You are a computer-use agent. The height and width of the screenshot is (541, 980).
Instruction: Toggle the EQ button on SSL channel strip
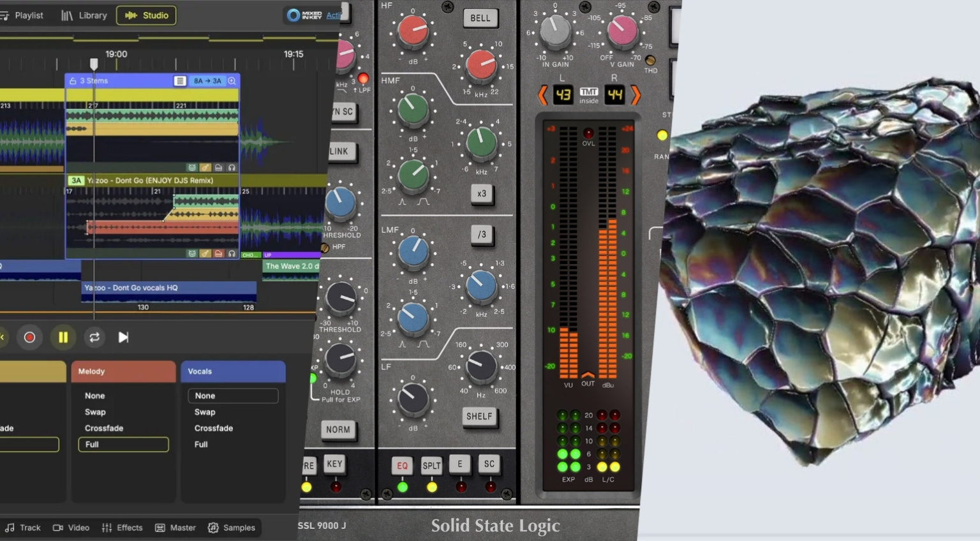[x=402, y=466]
